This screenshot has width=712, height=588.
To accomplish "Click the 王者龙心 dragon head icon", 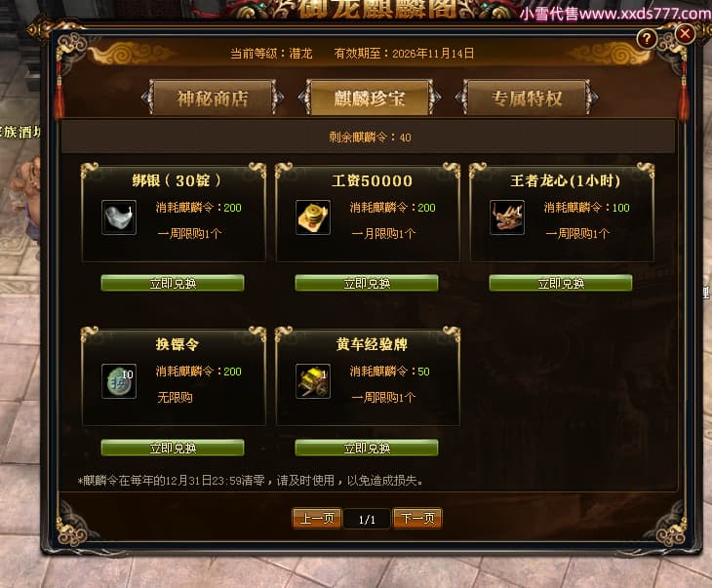I will pyautogui.click(x=507, y=217).
